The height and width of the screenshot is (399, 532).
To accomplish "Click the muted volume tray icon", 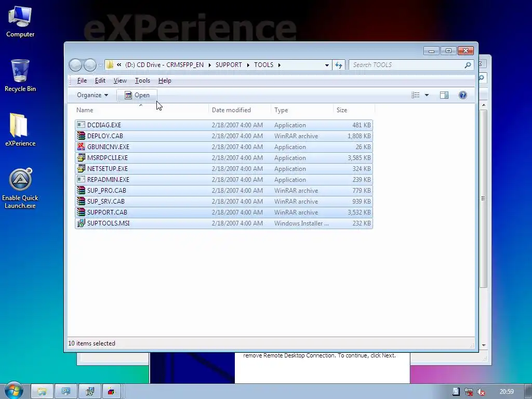I will coord(481,392).
